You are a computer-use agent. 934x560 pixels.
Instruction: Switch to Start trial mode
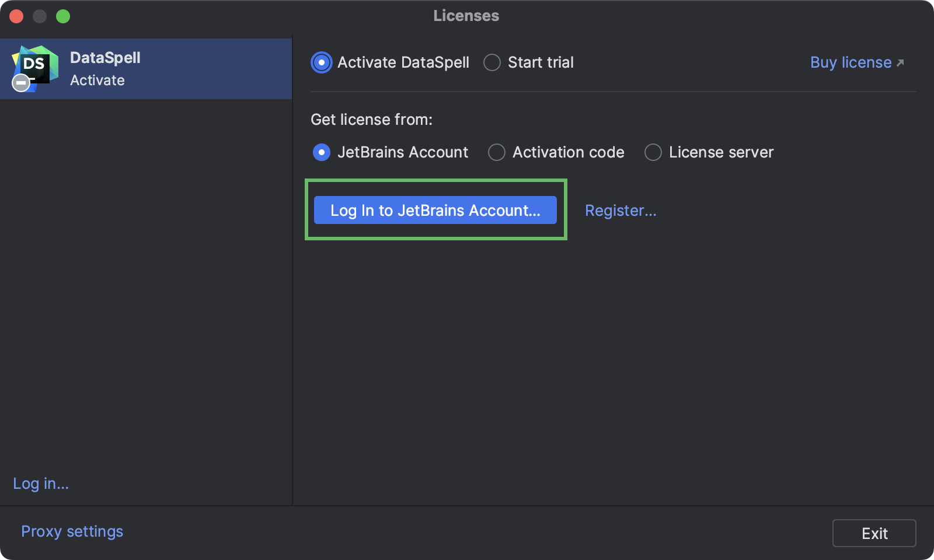(492, 62)
